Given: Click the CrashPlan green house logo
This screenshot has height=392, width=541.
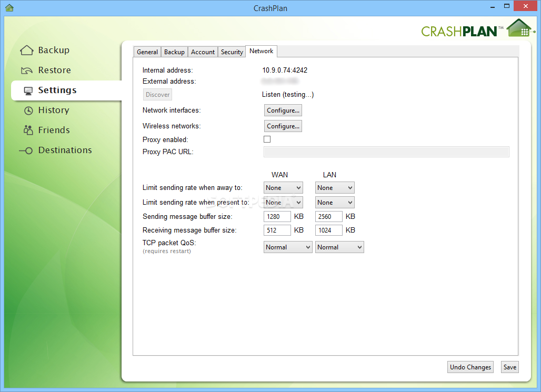Looking at the screenshot, I should click(x=520, y=28).
